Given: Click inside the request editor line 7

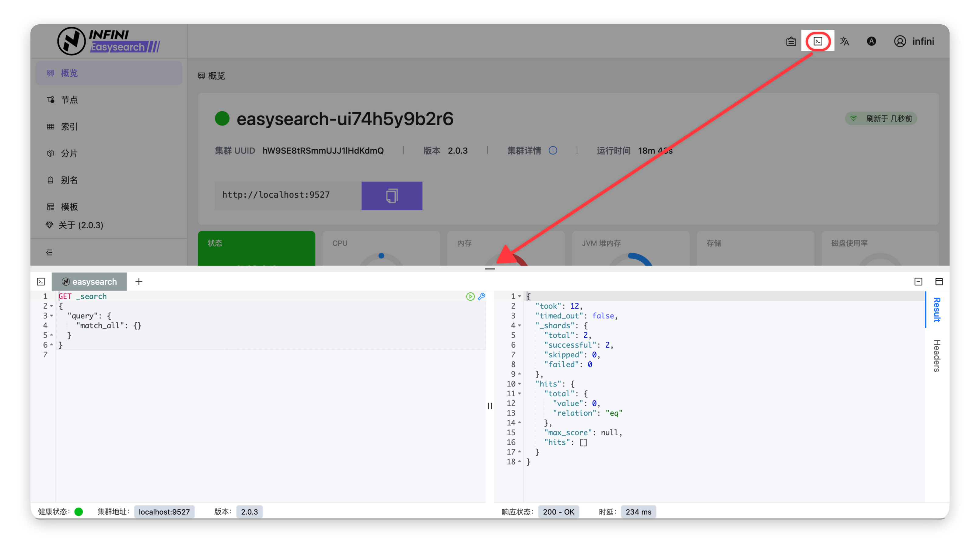Looking at the screenshot, I should click(229, 355).
